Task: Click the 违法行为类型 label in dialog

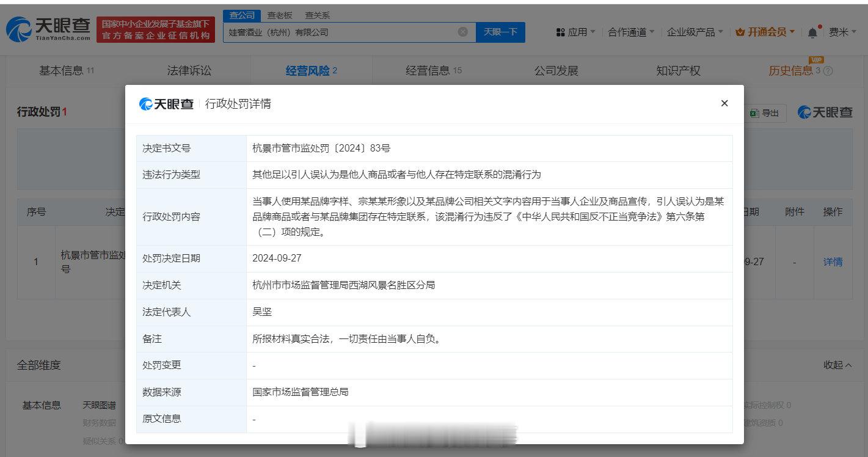Action: (x=171, y=175)
